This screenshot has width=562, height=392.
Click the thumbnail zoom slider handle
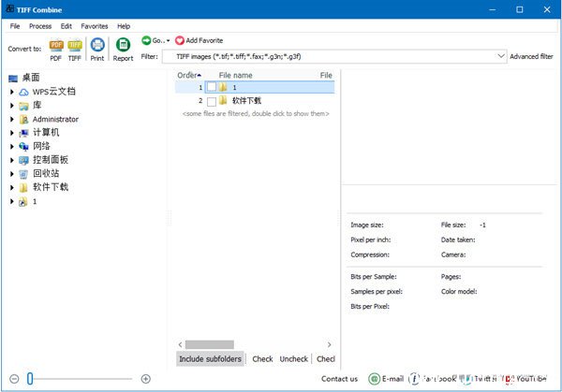coord(30,379)
